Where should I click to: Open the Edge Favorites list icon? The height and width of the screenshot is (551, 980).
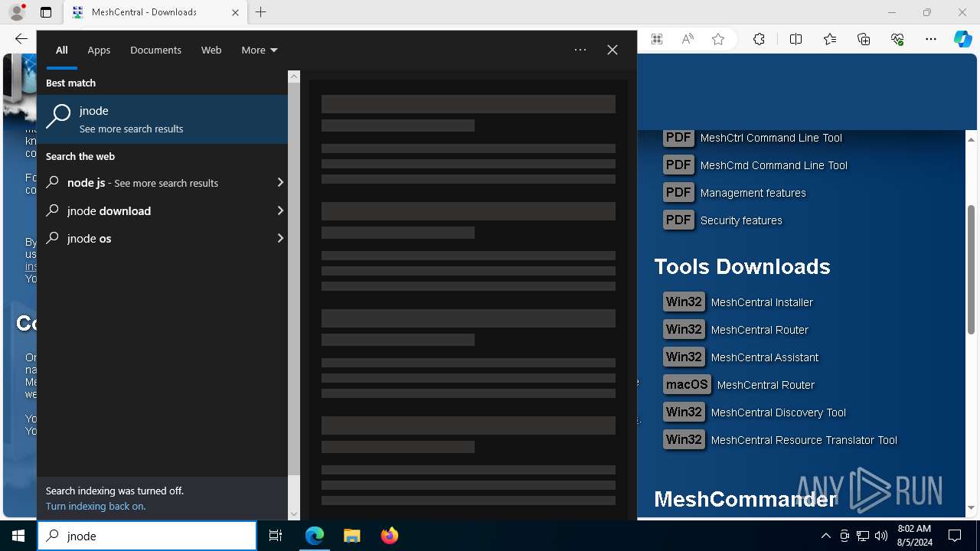pyautogui.click(x=830, y=39)
